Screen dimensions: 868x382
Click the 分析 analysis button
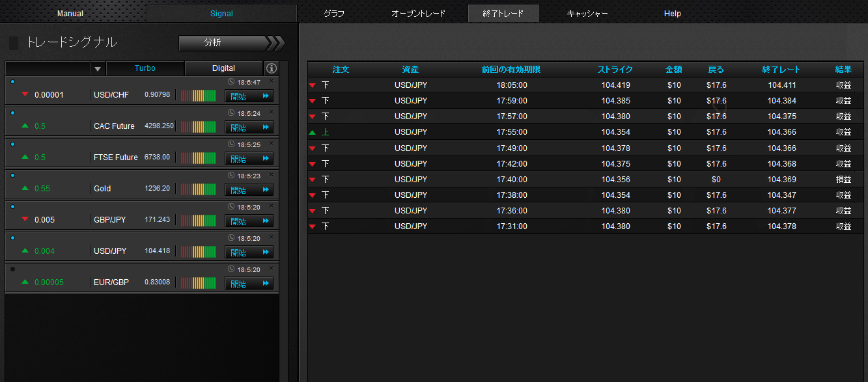tap(223, 43)
